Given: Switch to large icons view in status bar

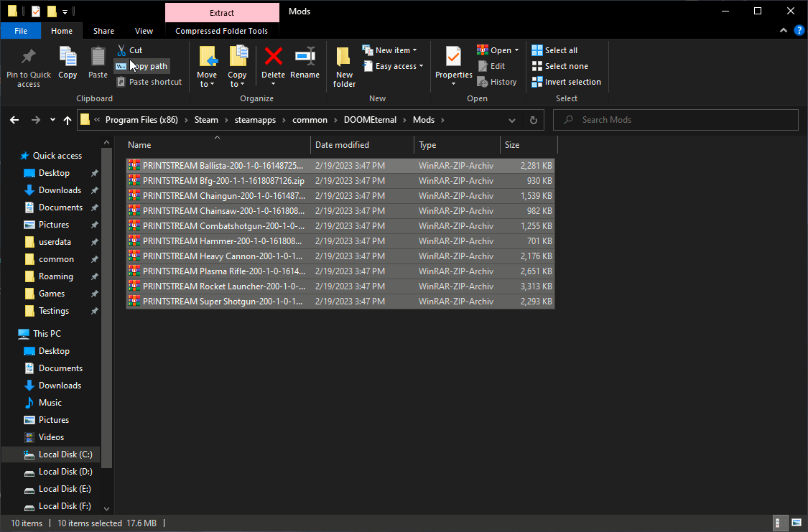Looking at the screenshot, I should pos(797,523).
